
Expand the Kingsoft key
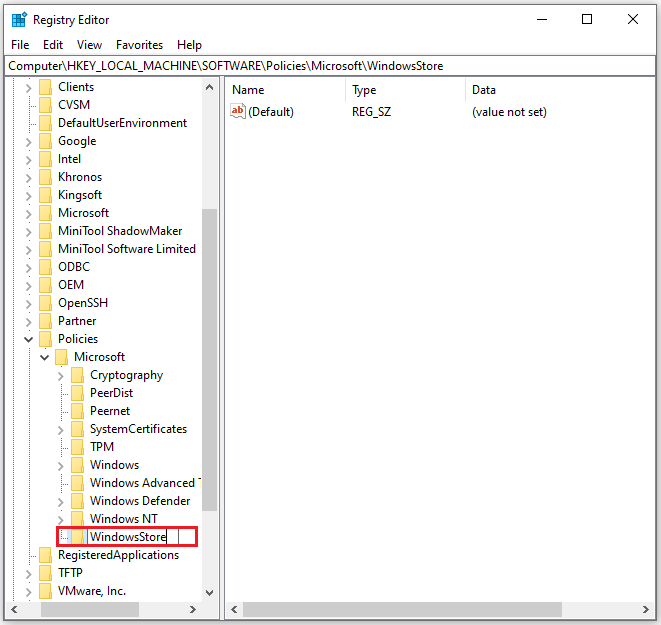coord(28,196)
